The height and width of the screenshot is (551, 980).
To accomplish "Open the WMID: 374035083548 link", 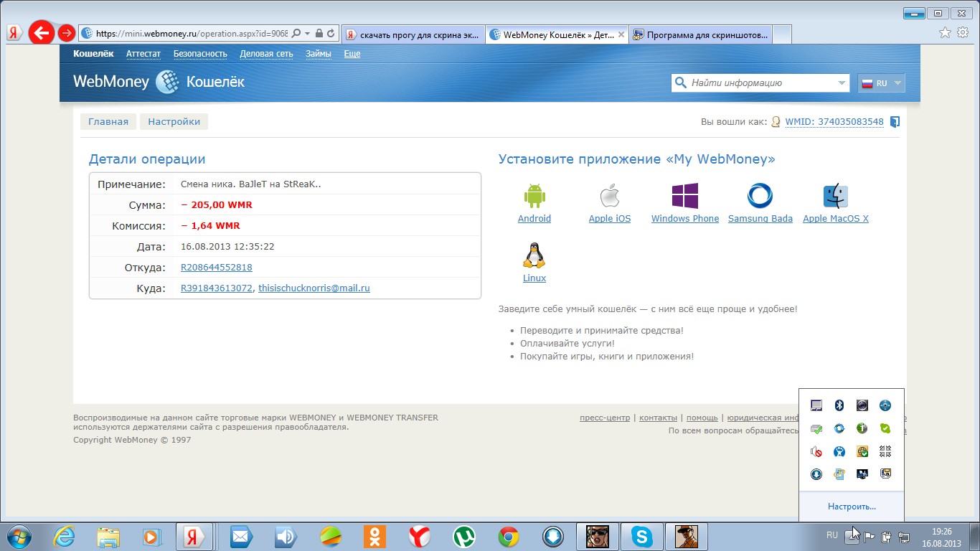I will click(x=834, y=122).
